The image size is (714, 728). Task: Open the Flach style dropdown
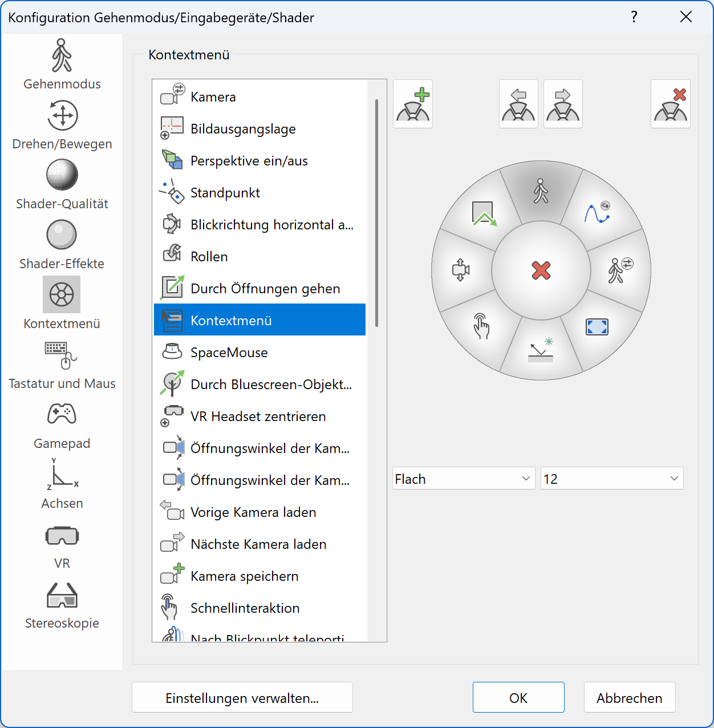[x=463, y=479]
